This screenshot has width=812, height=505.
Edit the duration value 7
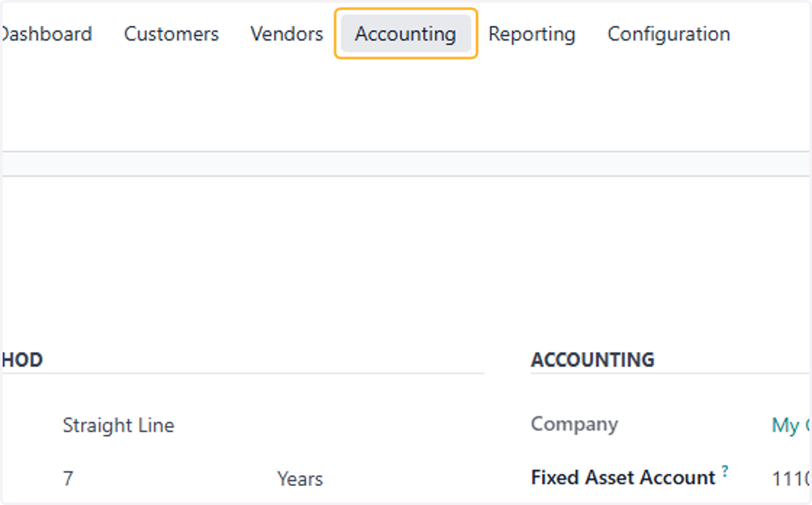click(68, 479)
